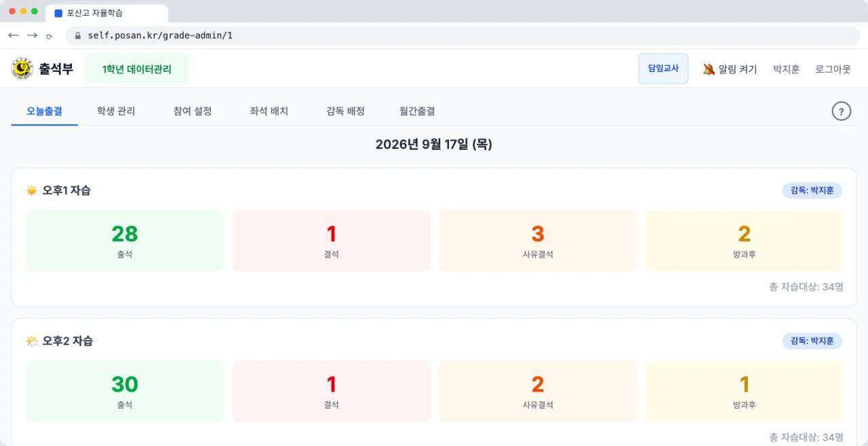The height and width of the screenshot is (446, 868).
Task: Open the 2 사유결석 card in 오후2 자습
Action: coord(538,391)
